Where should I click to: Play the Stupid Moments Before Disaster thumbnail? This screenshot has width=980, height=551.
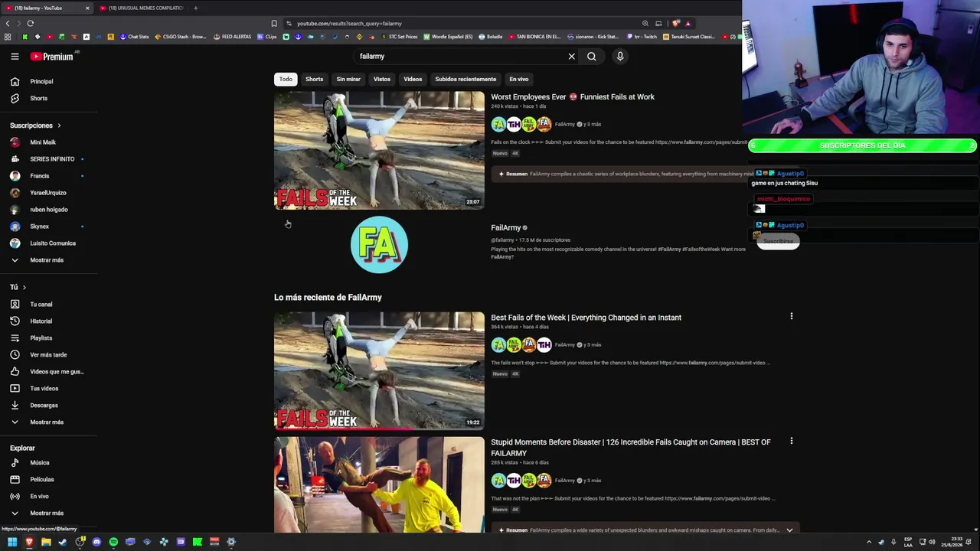[x=379, y=484]
